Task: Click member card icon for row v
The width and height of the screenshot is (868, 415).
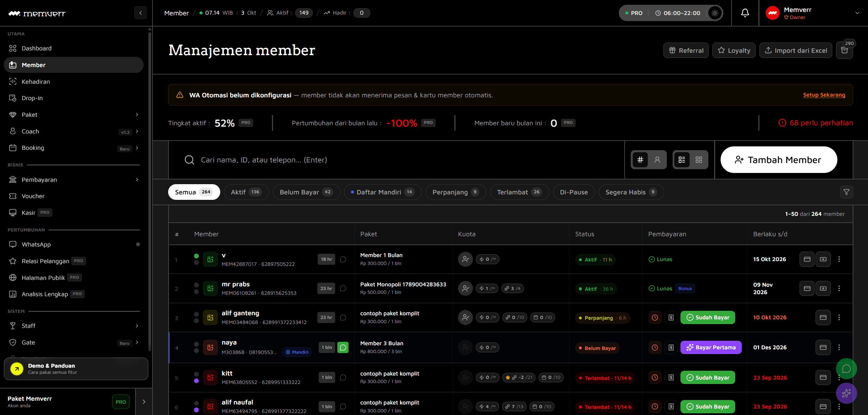Action: [807, 259]
